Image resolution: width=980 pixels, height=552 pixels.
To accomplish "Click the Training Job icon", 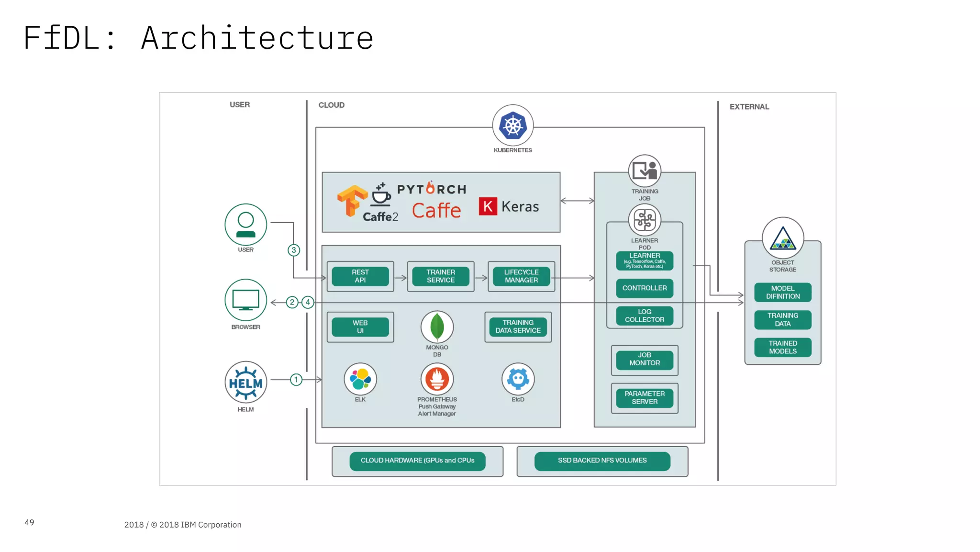I will coord(645,171).
